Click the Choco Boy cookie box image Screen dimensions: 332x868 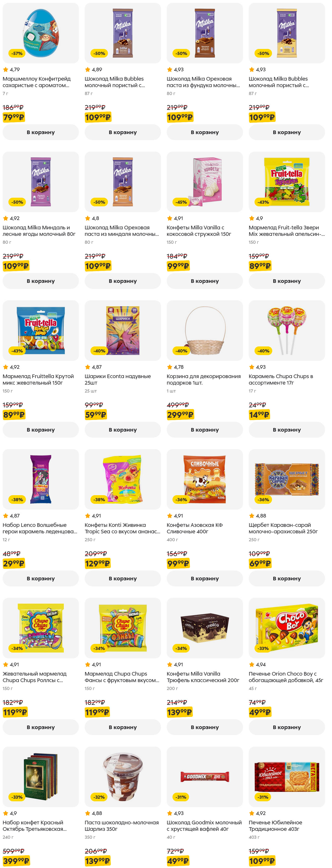point(286,628)
